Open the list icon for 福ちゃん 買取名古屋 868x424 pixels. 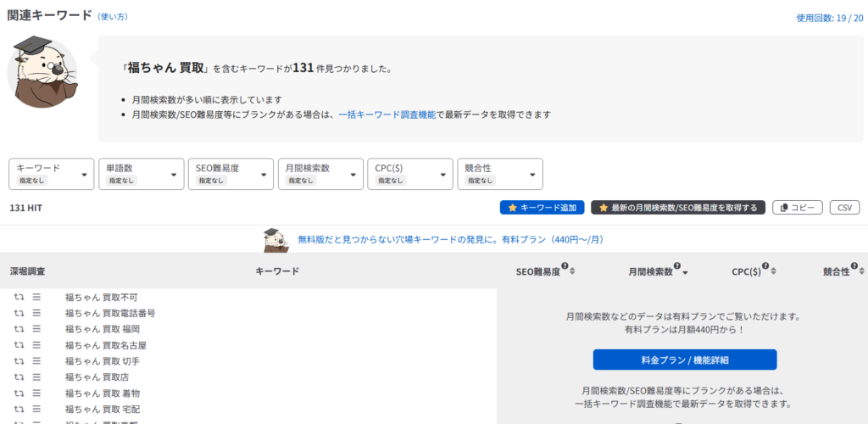point(36,345)
